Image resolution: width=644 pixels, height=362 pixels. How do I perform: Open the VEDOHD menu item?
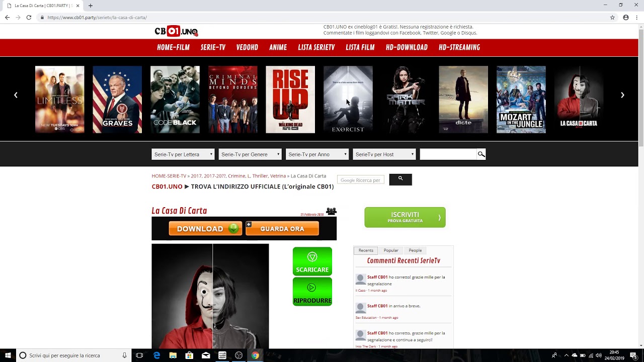tap(247, 47)
